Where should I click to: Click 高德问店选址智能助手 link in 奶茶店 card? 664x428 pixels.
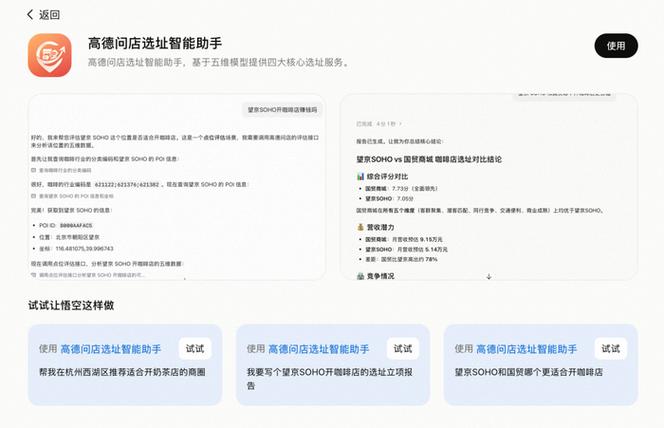tap(111, 349)
